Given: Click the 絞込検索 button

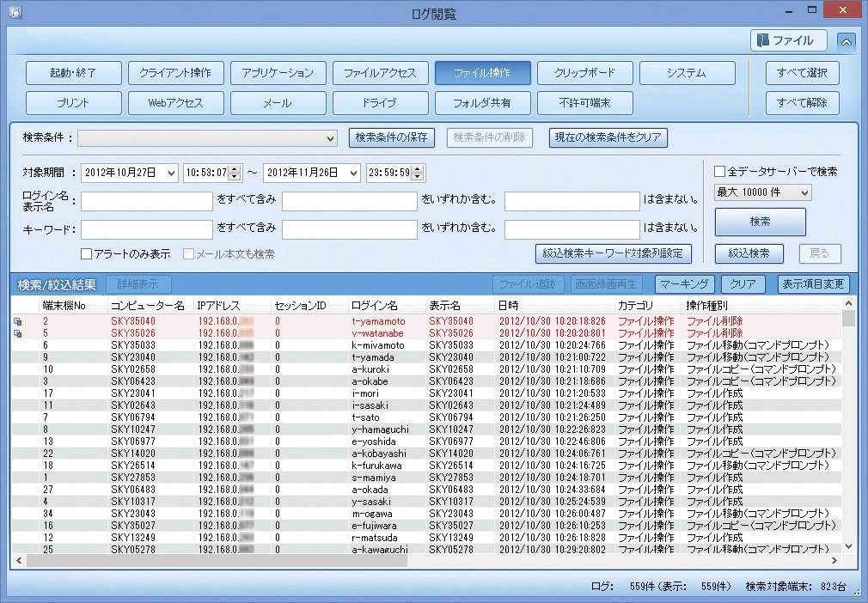Looking at the screenshot, I should (x=749, y=253).
